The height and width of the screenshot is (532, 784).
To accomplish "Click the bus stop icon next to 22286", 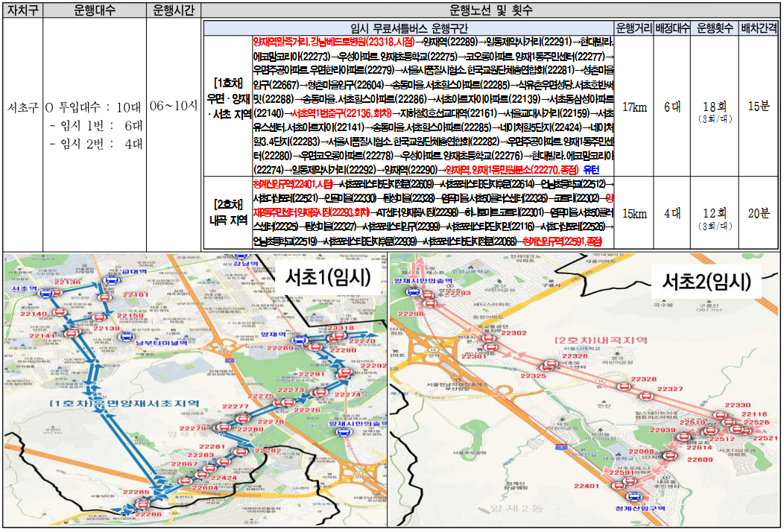I will 141,504.
